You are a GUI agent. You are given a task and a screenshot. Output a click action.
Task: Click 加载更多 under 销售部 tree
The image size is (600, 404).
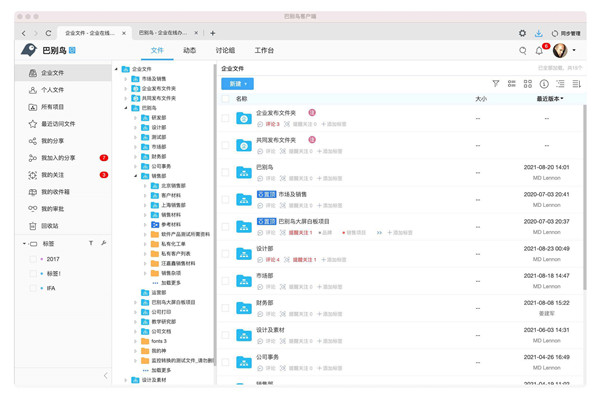click(171, 283)
